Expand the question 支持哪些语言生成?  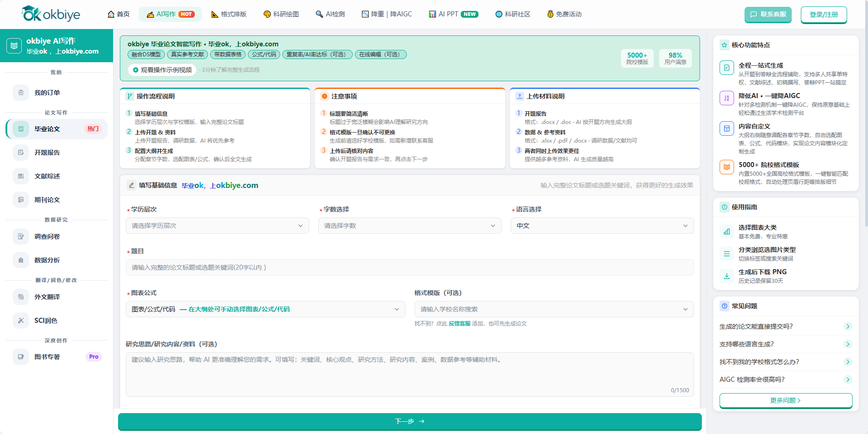pyautogui.click(x=786, y=344)
